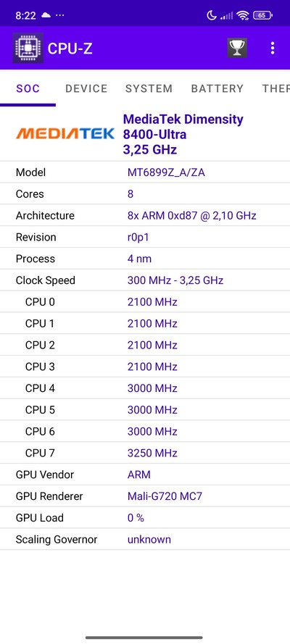Screen dimensions: 290x644
Task: Tap the MediaTek Dimensity 8400-Ultra title
Action: pos(183,127)
